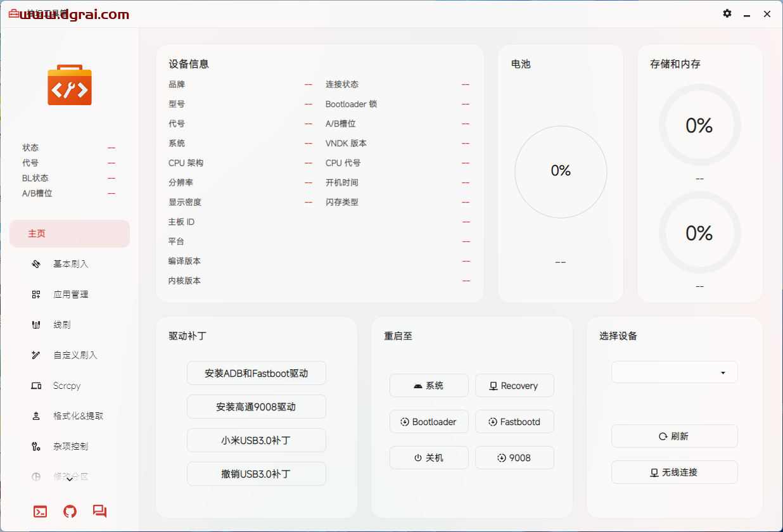Click the 基本刷入 sidebar icon
Screen dimensions: 783x532
(36, 264)
